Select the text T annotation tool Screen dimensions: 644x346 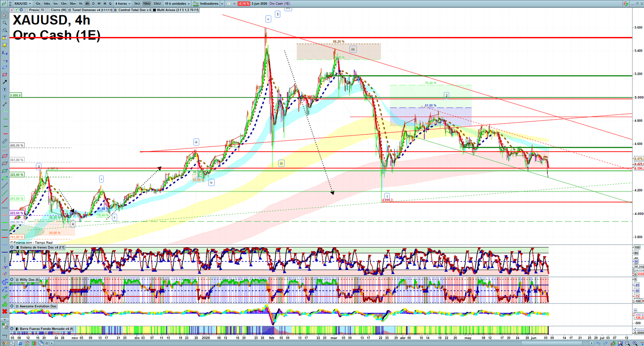click(x=5, y=89)
